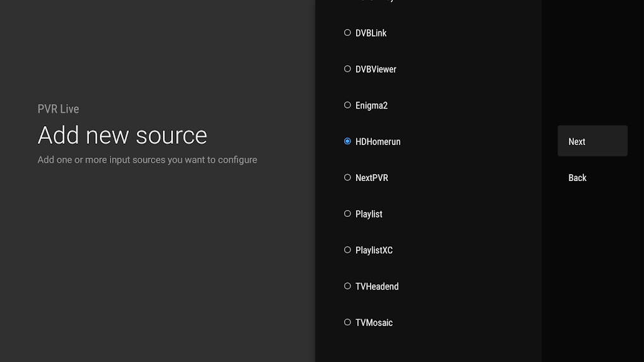This screenshot has width=644, height=362.
Task: Click the TVHeadend label text
Action: point(377,286)
